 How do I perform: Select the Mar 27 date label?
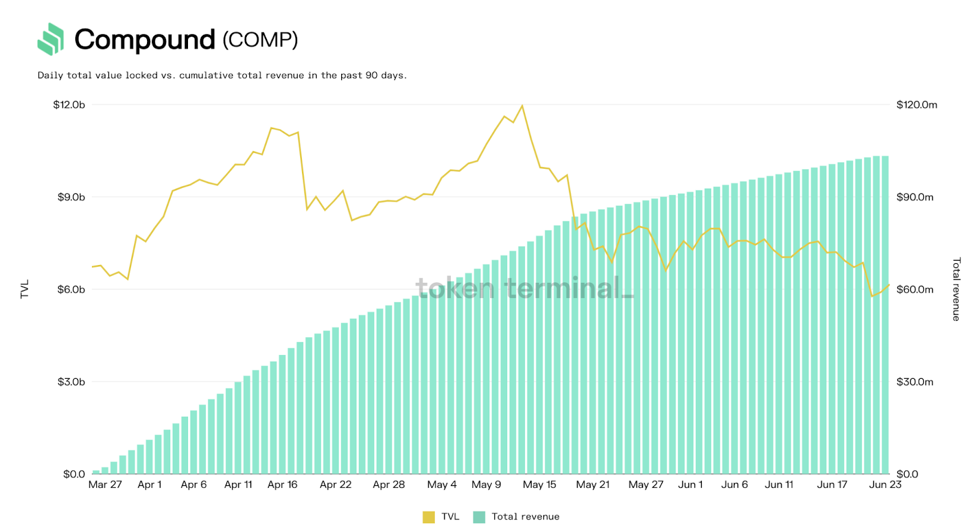[x=105, y=485]
